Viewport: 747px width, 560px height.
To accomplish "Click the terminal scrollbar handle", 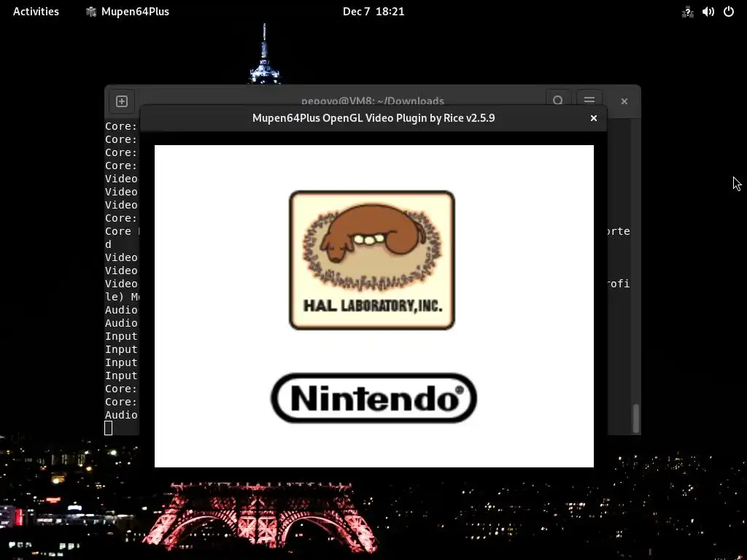I will (x=635, y=418).
